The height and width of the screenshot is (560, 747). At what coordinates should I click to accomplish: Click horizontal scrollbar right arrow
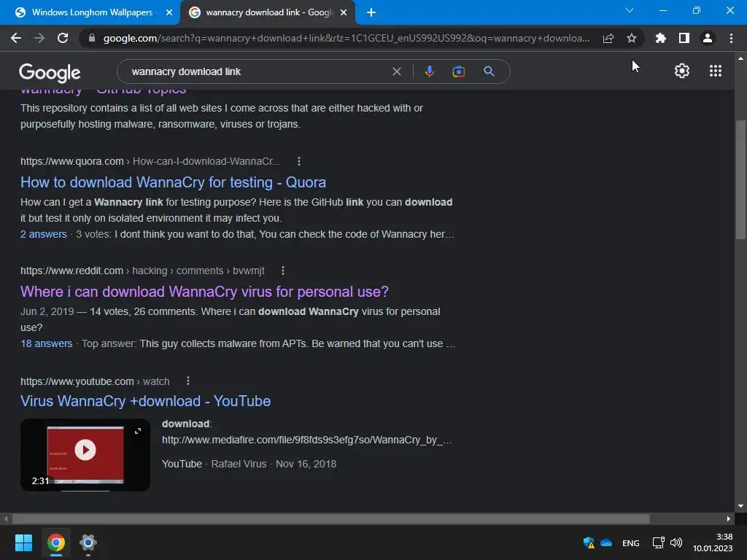(x=729, y=518)
